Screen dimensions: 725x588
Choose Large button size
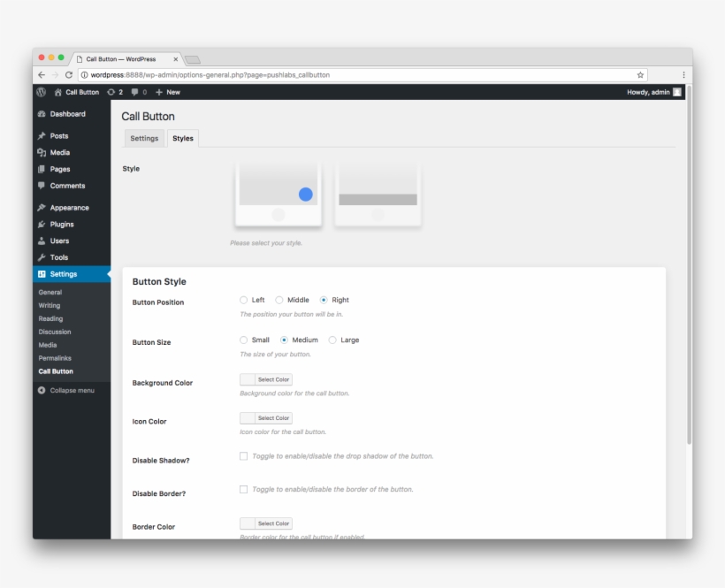(x=332, y=340)
